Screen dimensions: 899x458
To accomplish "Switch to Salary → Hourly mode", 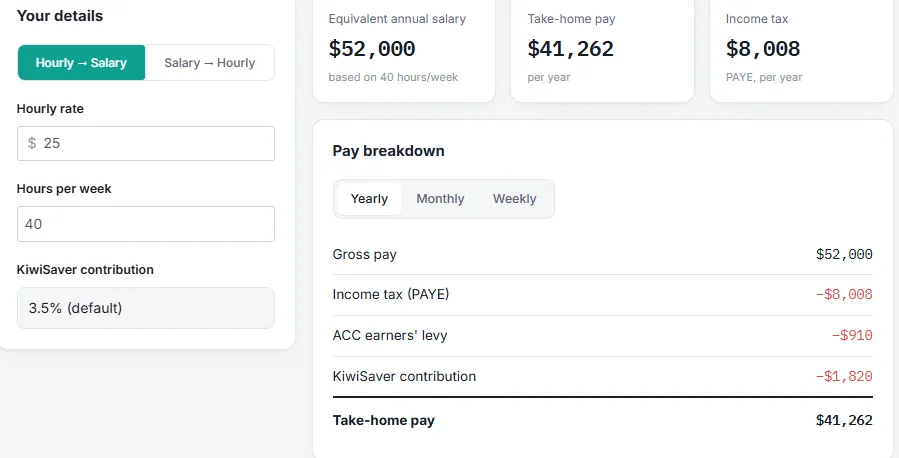I will tap(209, 62).
